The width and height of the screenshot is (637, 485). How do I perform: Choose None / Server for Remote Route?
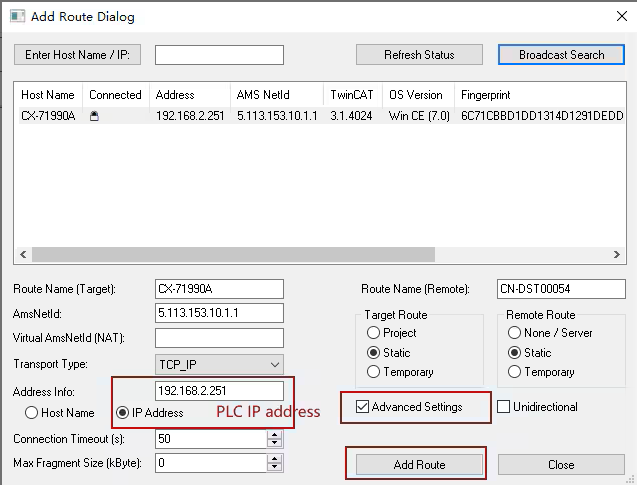[x=515, y=333]
